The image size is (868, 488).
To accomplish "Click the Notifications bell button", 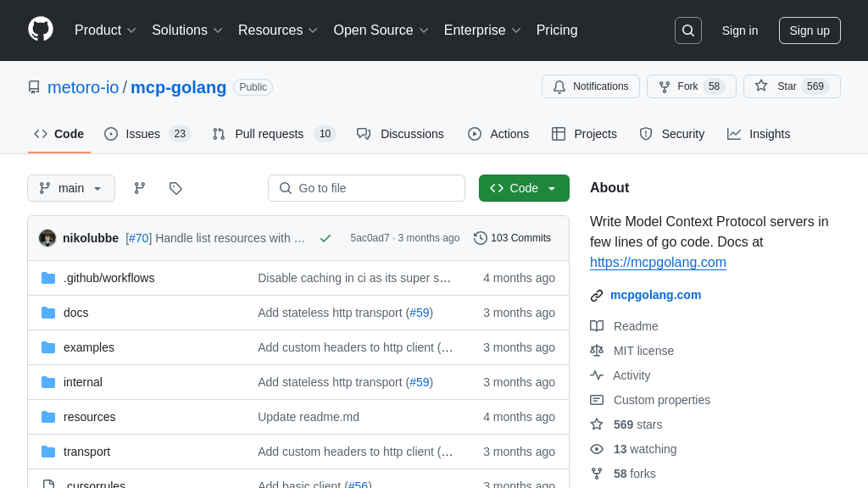I will coord(590,86).
